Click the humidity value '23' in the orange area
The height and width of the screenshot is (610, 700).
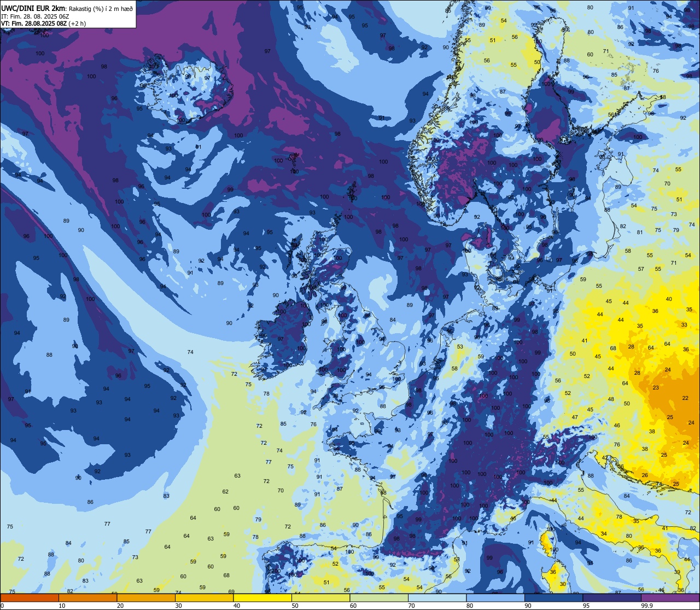point(656,388)
